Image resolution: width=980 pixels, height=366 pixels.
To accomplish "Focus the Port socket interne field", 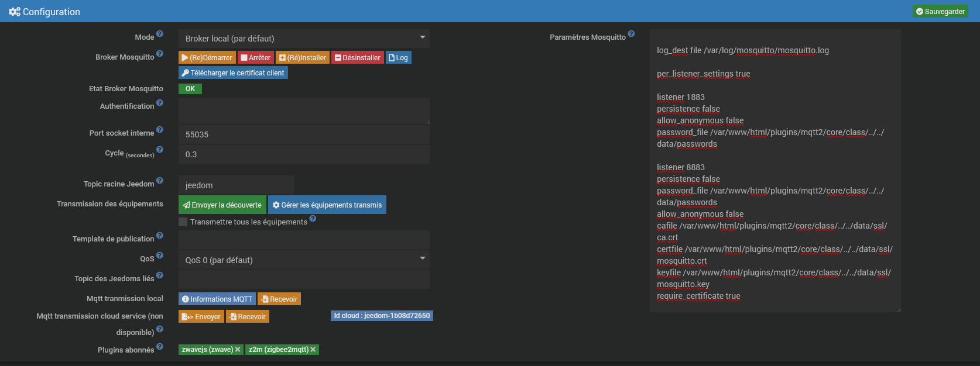I will [x=304, y=134].
